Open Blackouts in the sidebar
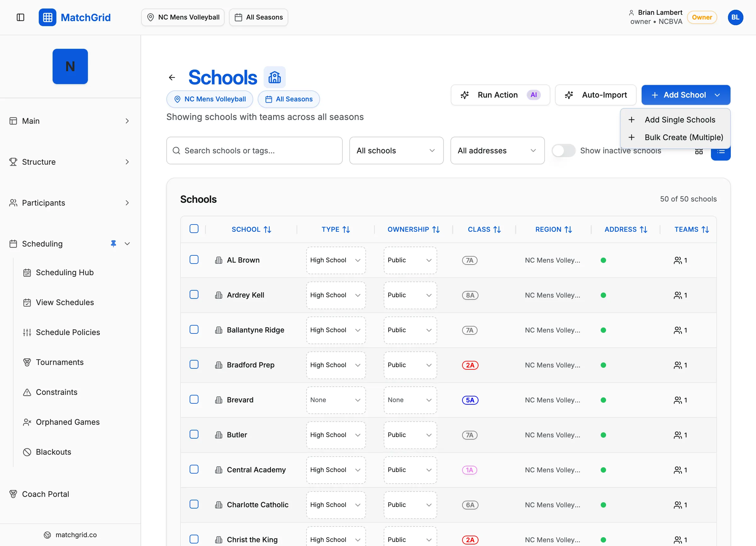 tap(53, 452)
